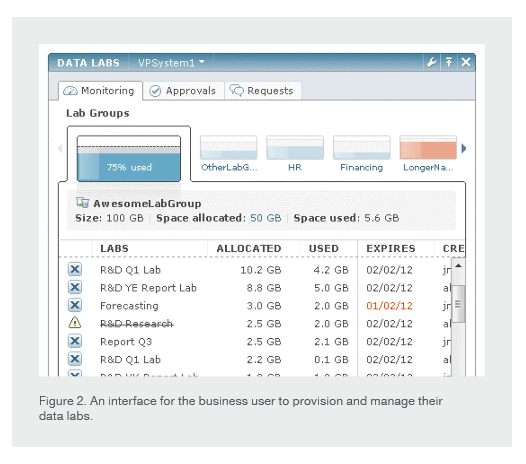Open the VPSystem1 dropdown

pos(171,63)
